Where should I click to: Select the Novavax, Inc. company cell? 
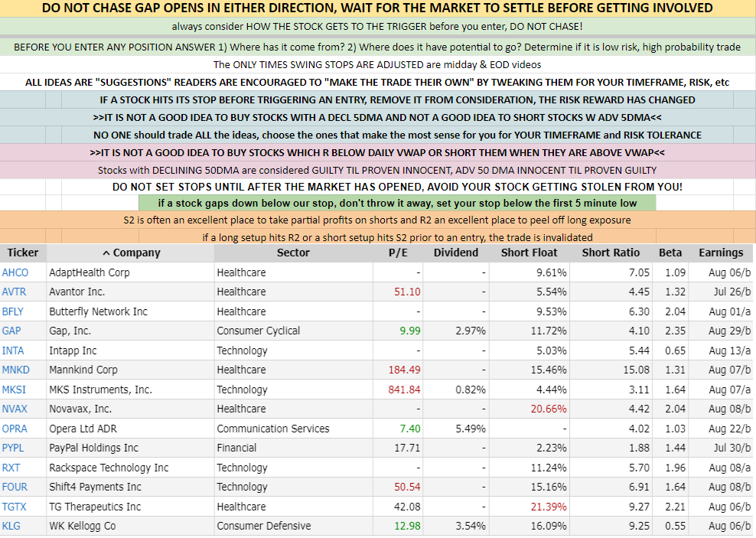(x=130, y=409)
